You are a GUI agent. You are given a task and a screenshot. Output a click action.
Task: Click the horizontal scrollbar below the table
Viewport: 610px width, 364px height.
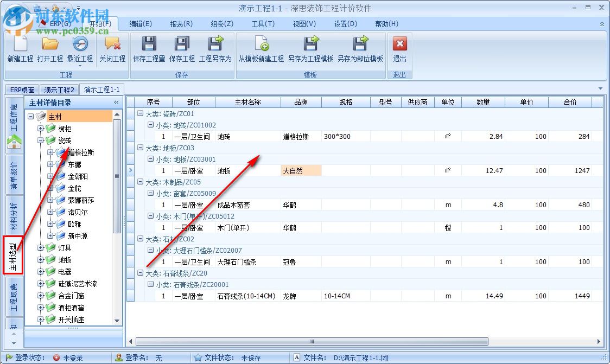311,341
